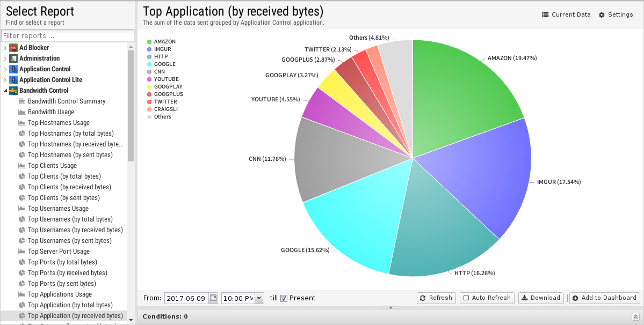Click the report list scroll-down arrow
This screenshot has width=644, height=325.
tap(131, 320)
